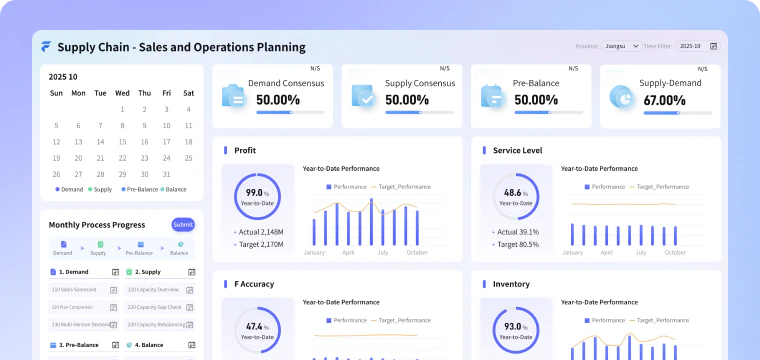The width and height of the screenshot is (760, 360).
Task: Open the calendar icon in Time Filter
Action: coord(713,46)
